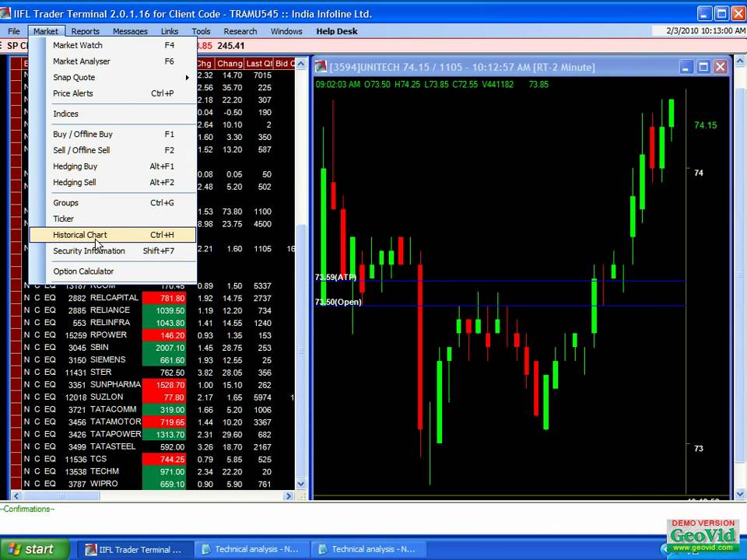This screenshot has height=560, width=747.
Task: Select Market Watch from Market menu
Action: [x=113, y=45]
